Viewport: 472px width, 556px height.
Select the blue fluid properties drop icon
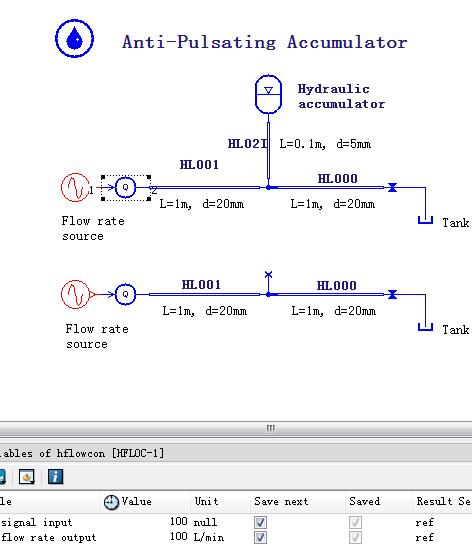click(x=74, y=38)
